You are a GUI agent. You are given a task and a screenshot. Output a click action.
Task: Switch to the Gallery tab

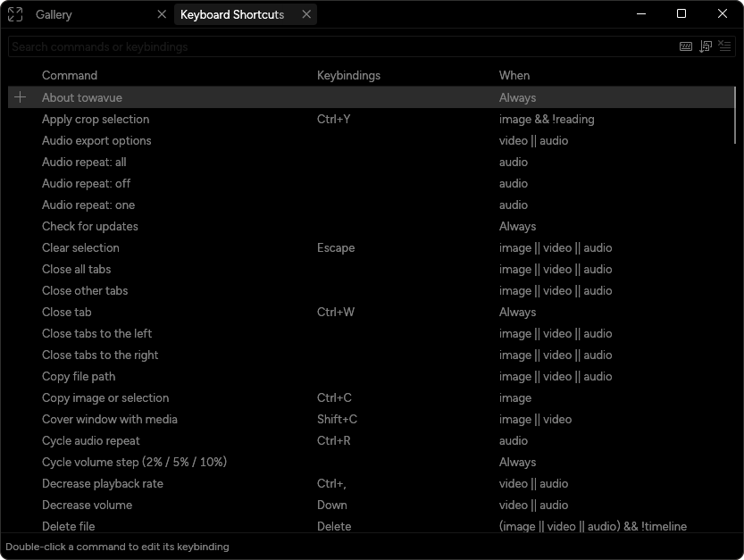[54, 14]
